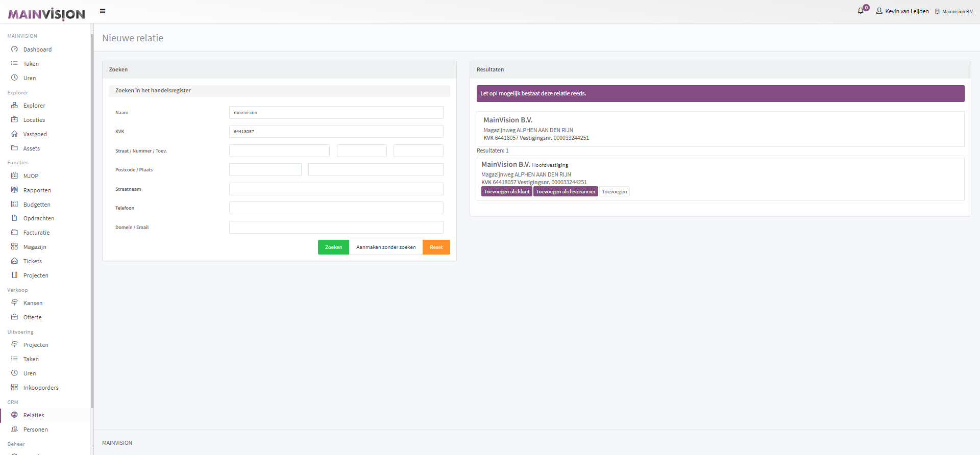Click the Dashboard gauge icon
The width and height of the screenshot is (980, 455).
coord(14,49)
